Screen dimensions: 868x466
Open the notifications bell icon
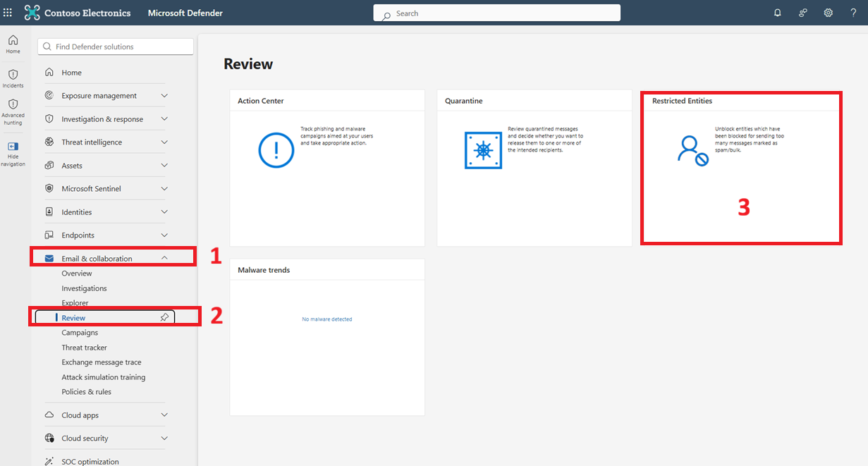click(x=778, y=13)
